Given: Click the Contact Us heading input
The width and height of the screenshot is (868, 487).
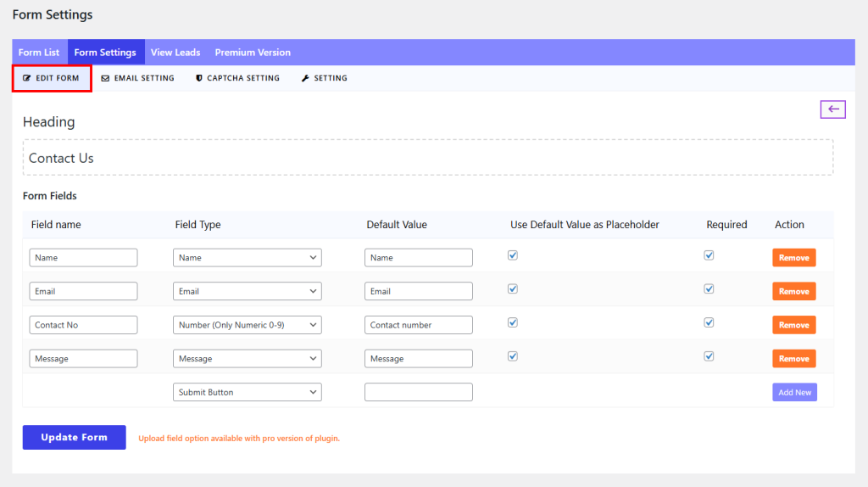Looking at the screenshot, I should pos(427,158).
